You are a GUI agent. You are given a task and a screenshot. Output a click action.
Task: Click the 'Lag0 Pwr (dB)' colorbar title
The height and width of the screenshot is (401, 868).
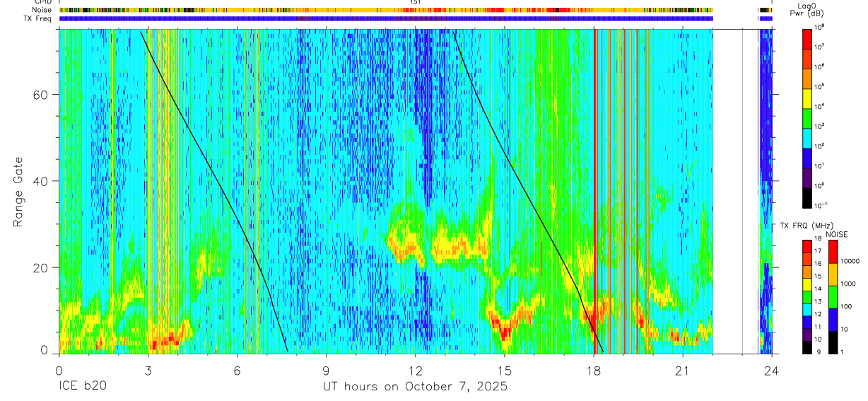tap(807, 9)
